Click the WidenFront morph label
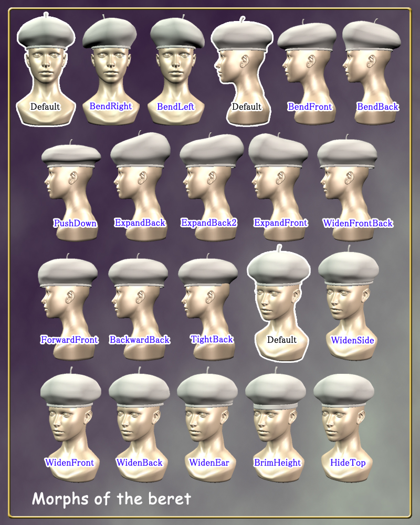Screen dimensions: 420x525 pos(70,463)
